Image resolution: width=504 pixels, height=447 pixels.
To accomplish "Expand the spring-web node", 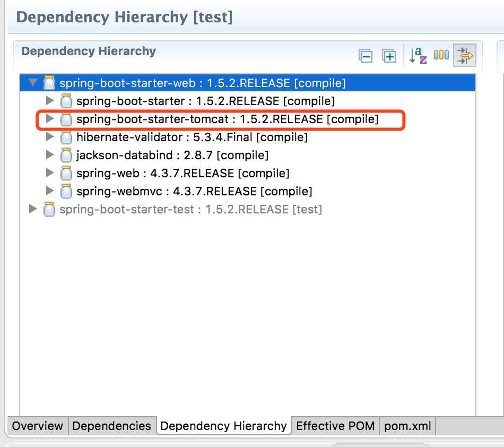I will pyautogui.click(x=49, y=173).
